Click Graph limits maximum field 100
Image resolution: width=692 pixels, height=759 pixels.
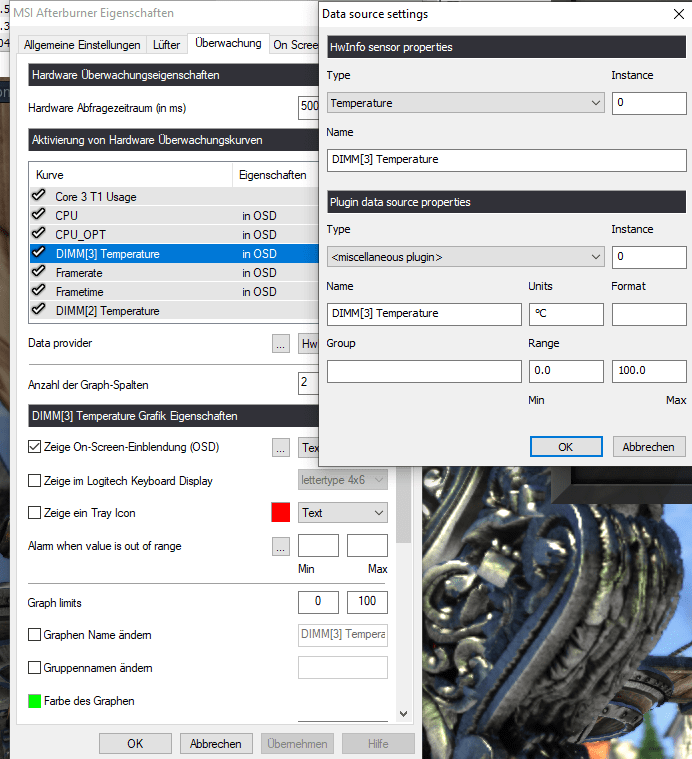pyautogui.click(x=367, y=602)
